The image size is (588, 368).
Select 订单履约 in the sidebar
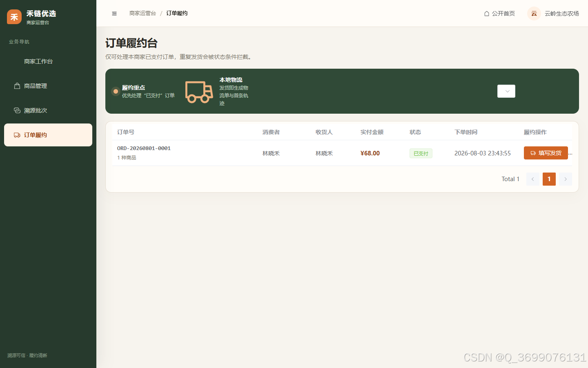(x=48, y=135)
